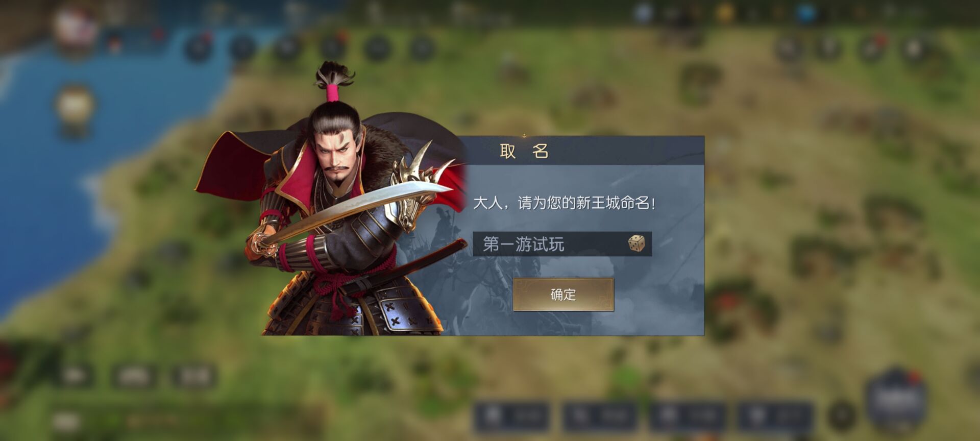980x441 pixels.
Task: Focus the 第一游试玩 city name field
Action: click(562, 244)
